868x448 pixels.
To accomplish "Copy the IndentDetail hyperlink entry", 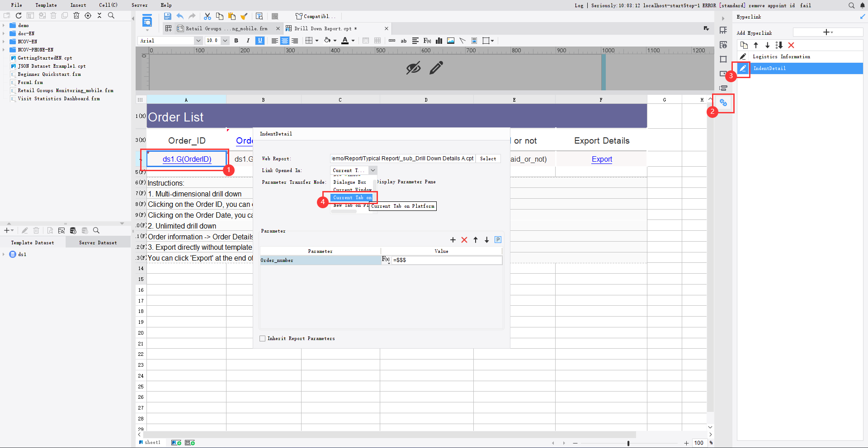I will click(745, 45).
